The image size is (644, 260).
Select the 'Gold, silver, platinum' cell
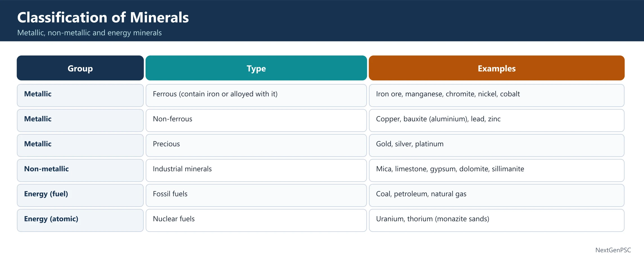496,145
